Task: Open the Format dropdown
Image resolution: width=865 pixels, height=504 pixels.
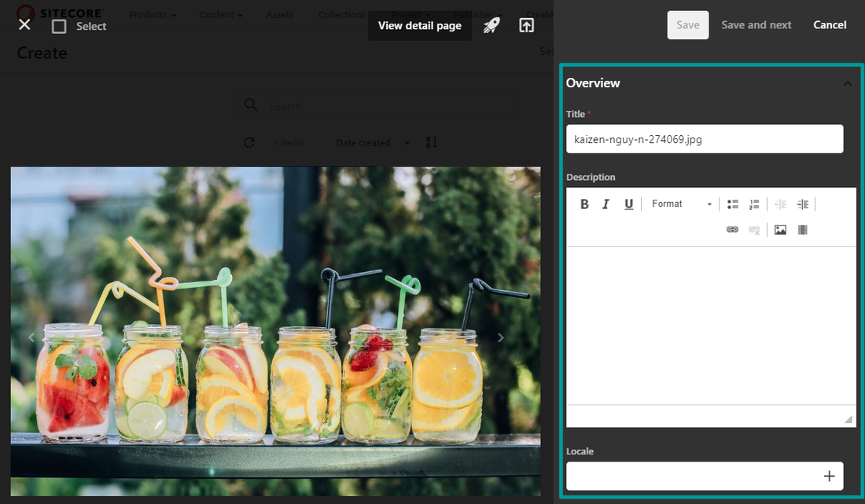Action: tap(681, 204)
